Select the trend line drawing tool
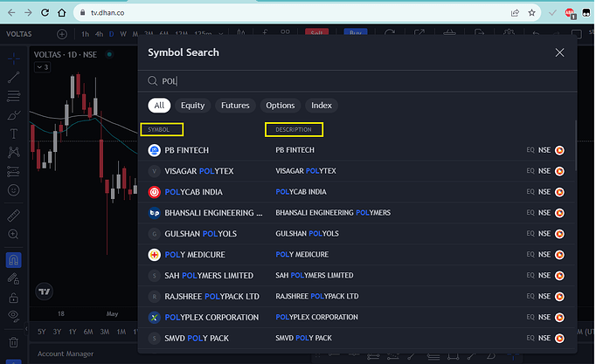 click(x=13, y=77)
